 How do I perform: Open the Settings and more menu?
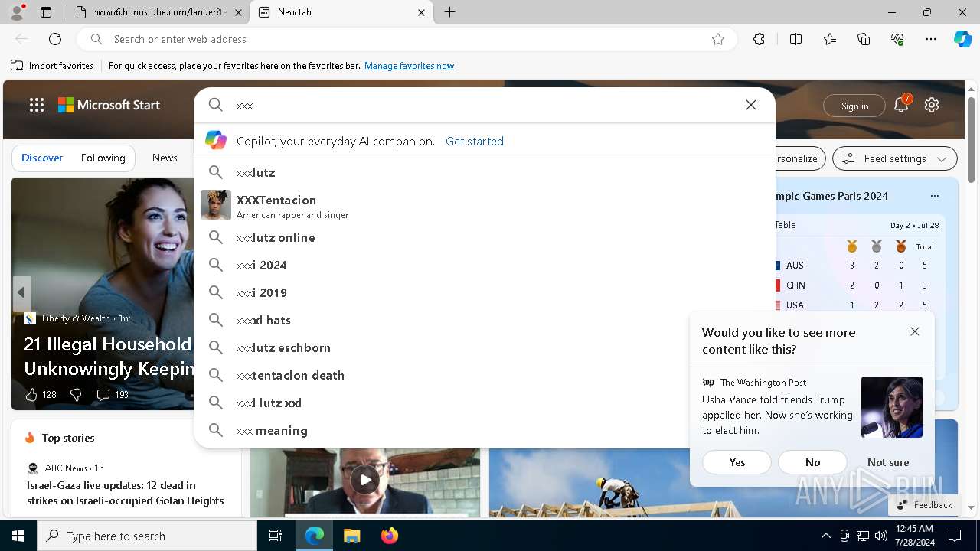click(931, 39)
